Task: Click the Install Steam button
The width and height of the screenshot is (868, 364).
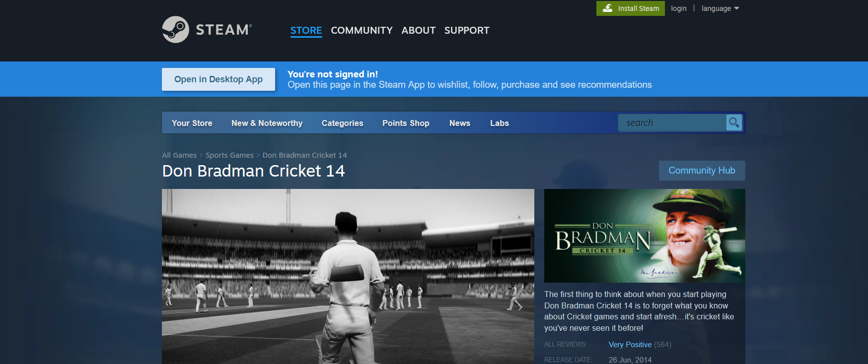Action: pyautogui.click(x=630, y=8)
